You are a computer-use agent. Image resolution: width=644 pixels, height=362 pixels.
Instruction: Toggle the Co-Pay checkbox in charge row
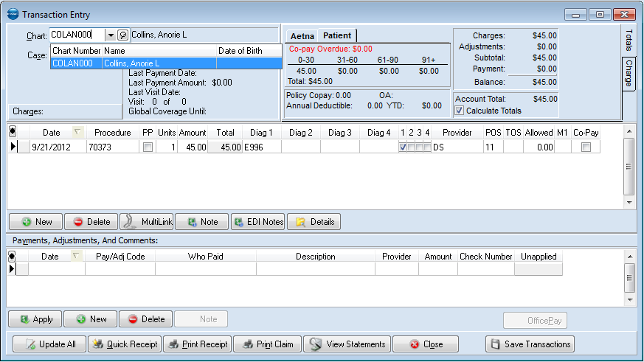pyautogui.click(x=586, y=147)
